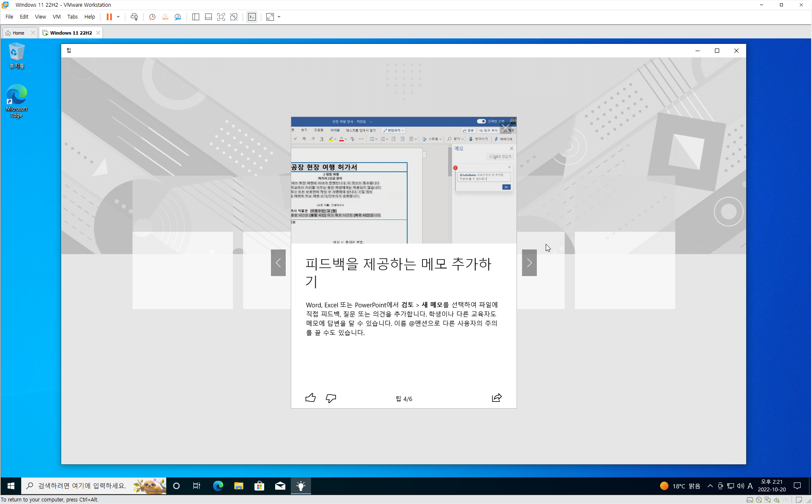Screen dimensions: 812x504
Task: Switch to the Home tab
Action: point(18,33)
